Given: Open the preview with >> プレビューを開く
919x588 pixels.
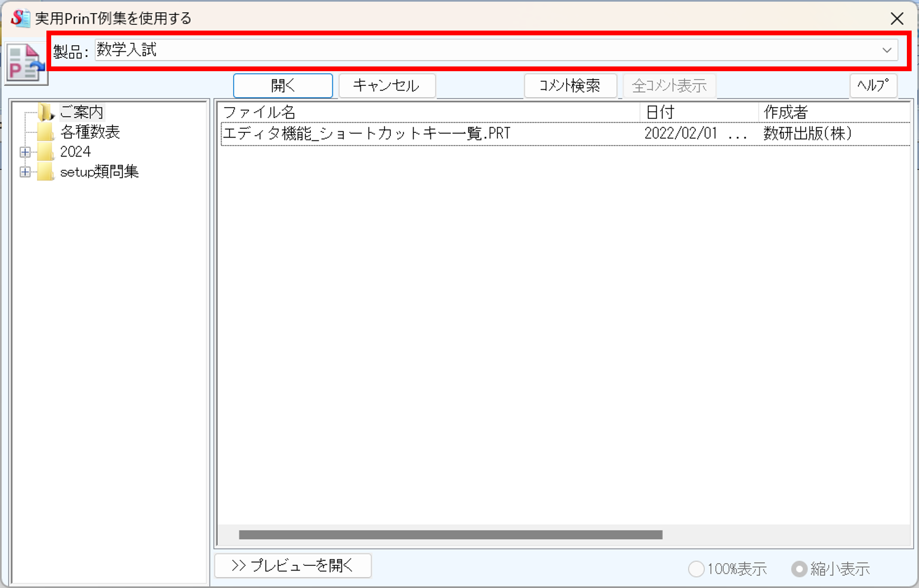Looking at the screenshot, I should [293, 566].
